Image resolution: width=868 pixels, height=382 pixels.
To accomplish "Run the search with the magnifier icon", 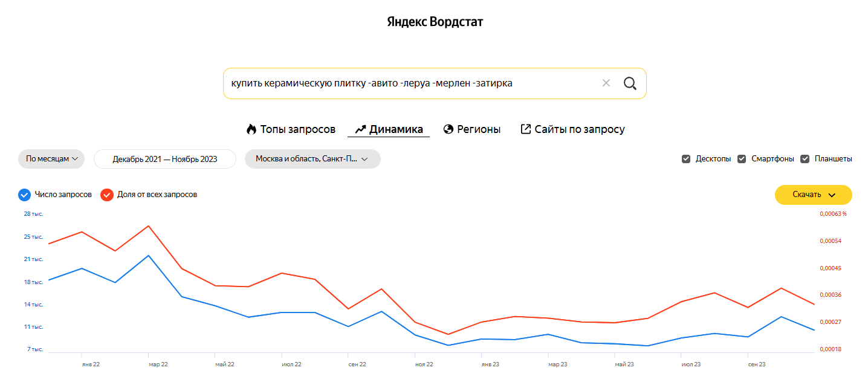I will (630, 83).
